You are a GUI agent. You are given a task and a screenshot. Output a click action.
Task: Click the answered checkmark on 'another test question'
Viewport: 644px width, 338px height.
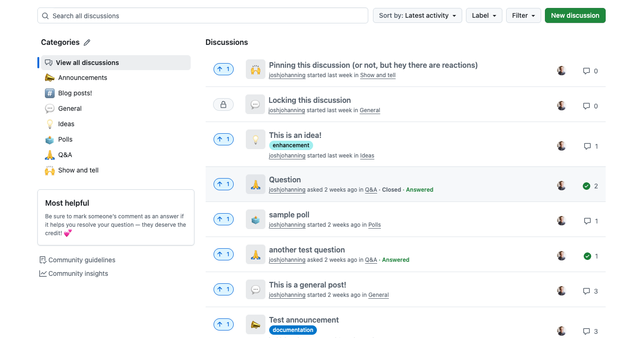587,256
